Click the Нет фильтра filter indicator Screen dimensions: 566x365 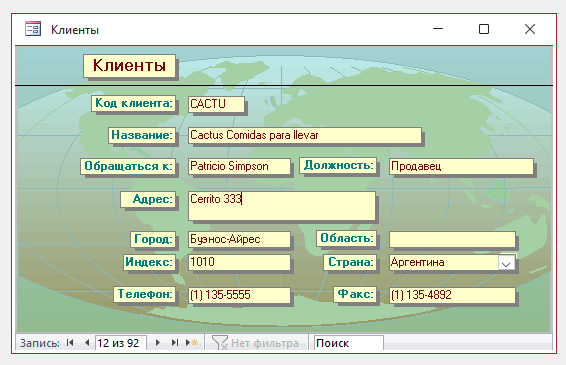coord(256,343)
